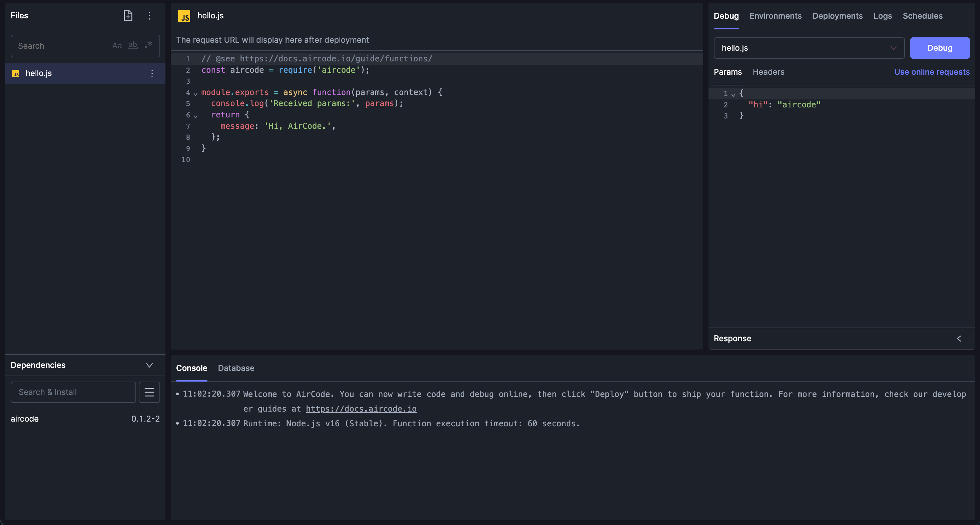Image resolution: width=980 pixels, height=525 pixels.
Task: Open the hello.js function dropdown
Action: [x=809, y=48]
